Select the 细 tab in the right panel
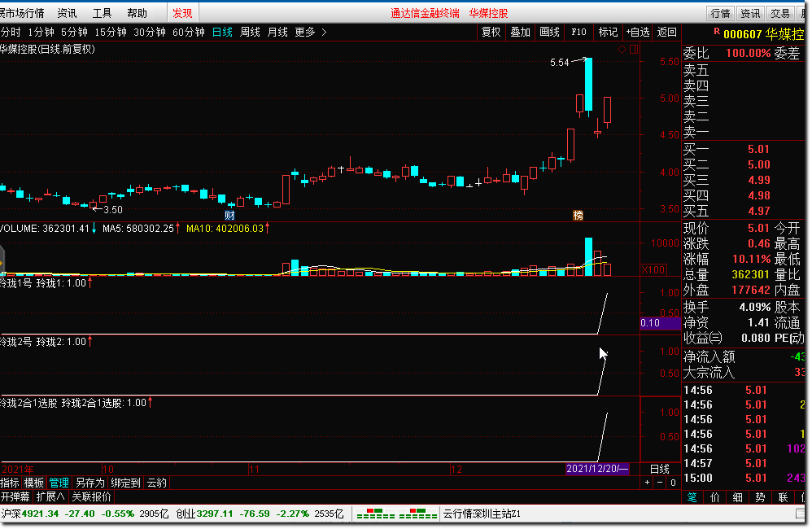 (738, 497)
